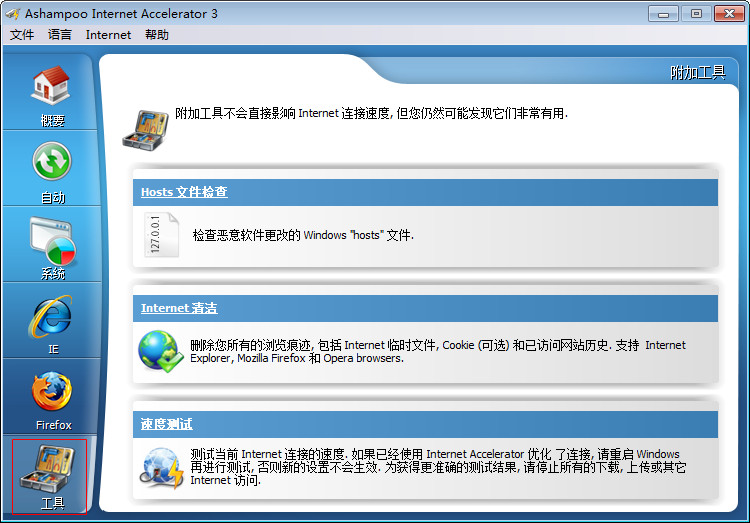This screenshot has width=750, height=523.
Task: Open the Internet menu
Action: point(108,35)
